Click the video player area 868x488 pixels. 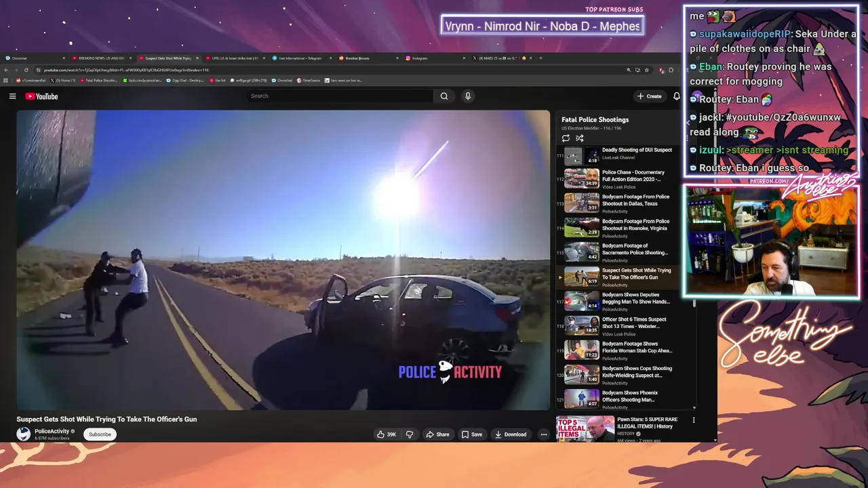(x=283, y=260)
